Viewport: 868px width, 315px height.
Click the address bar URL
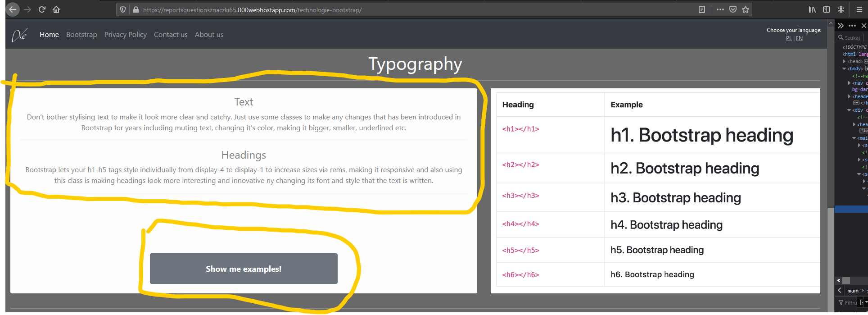[252, 10]
